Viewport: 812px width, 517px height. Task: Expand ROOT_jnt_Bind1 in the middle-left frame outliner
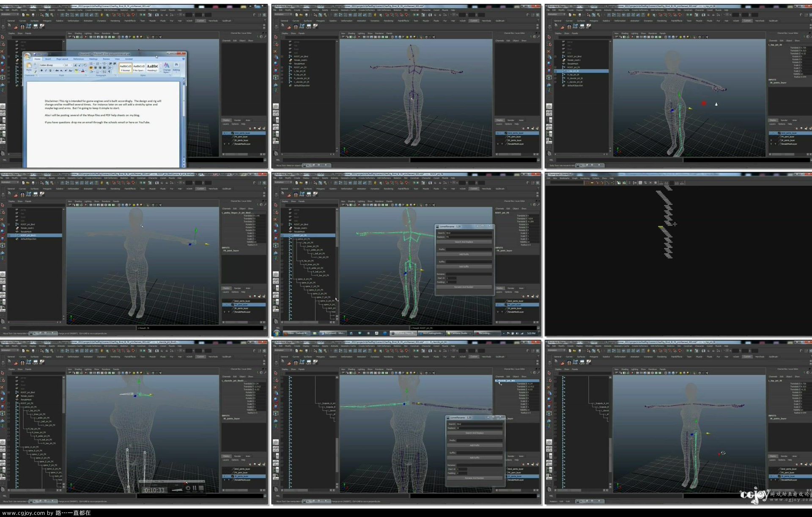click(x=9, y=235)
